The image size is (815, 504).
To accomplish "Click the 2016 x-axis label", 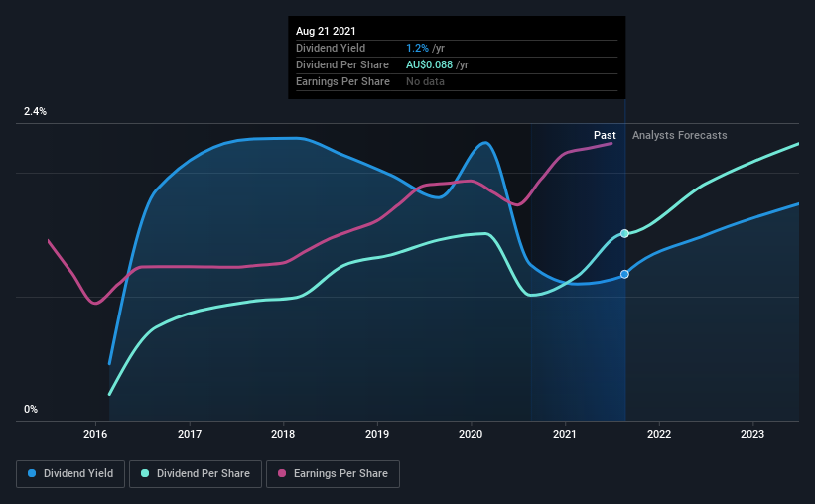I will 95,434.
